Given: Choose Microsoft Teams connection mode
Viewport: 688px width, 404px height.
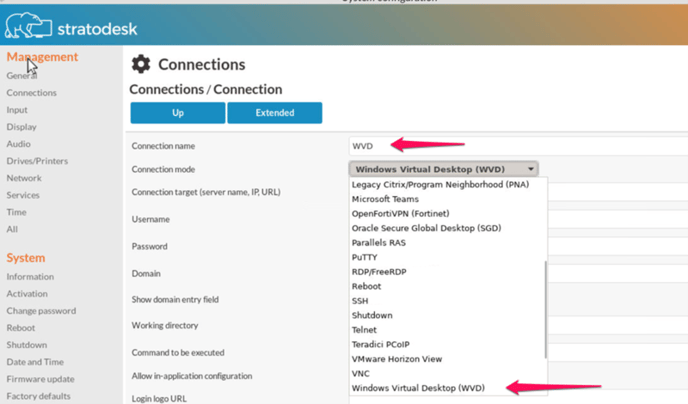Looking at the screenshot, I should click(385, 199).
